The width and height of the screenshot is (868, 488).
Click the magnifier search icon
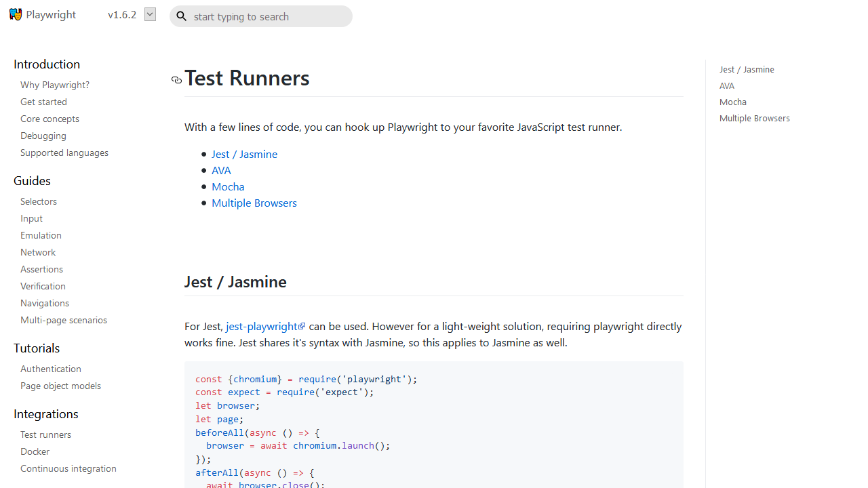point(182,16)
